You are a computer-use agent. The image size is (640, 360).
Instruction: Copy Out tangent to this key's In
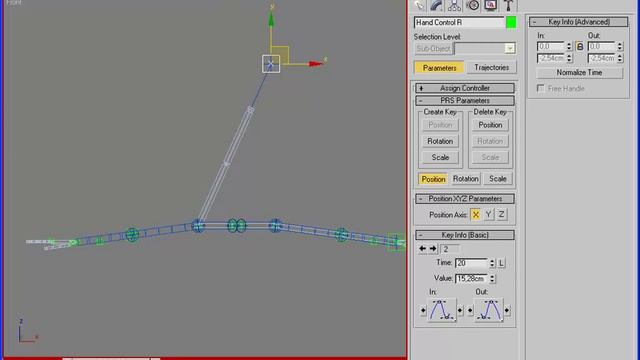click(x=470, y=311)
